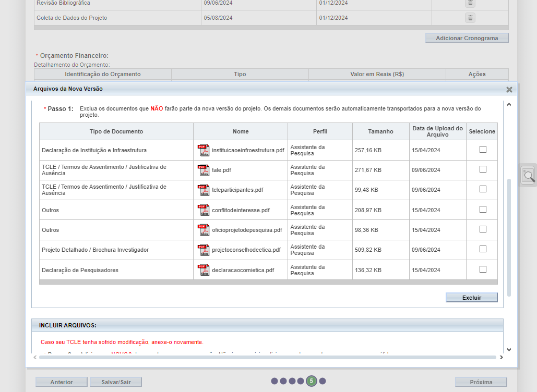Open the instituicaoeinfroestrutura.pdf file name
This screenshot has height=392, width=537.
point(248,150)
